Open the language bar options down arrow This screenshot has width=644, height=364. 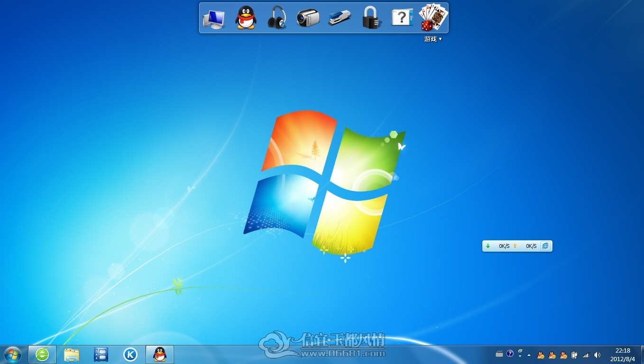pos(520,356)
